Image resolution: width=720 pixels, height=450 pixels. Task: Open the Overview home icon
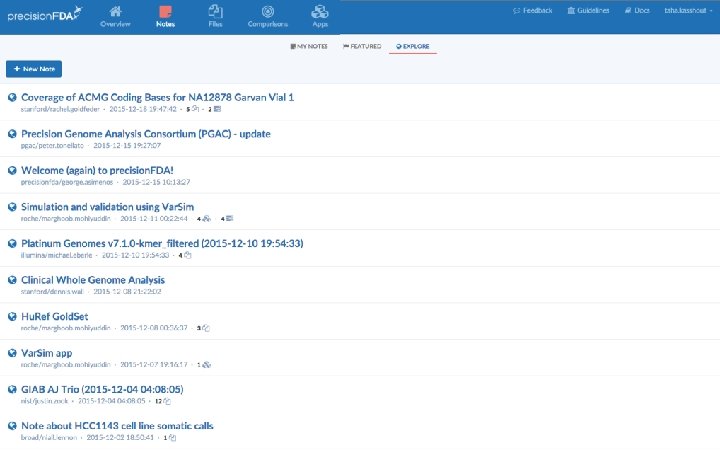(x=115, y=11)
